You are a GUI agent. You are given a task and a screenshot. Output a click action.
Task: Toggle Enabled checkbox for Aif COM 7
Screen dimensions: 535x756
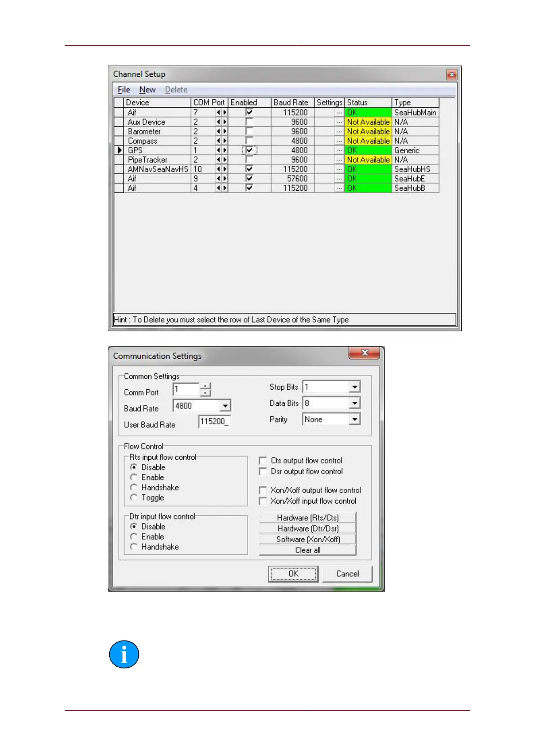[x=249, y=112]
